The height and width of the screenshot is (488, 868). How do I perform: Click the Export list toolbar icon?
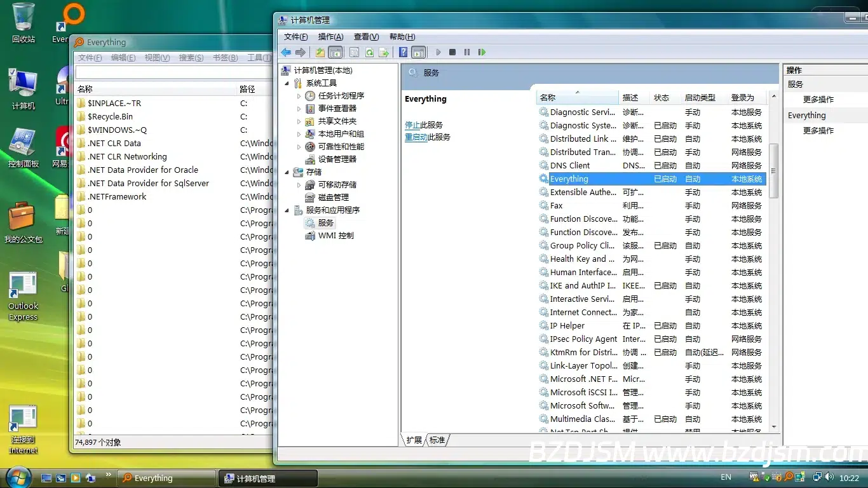click(384, 52)
